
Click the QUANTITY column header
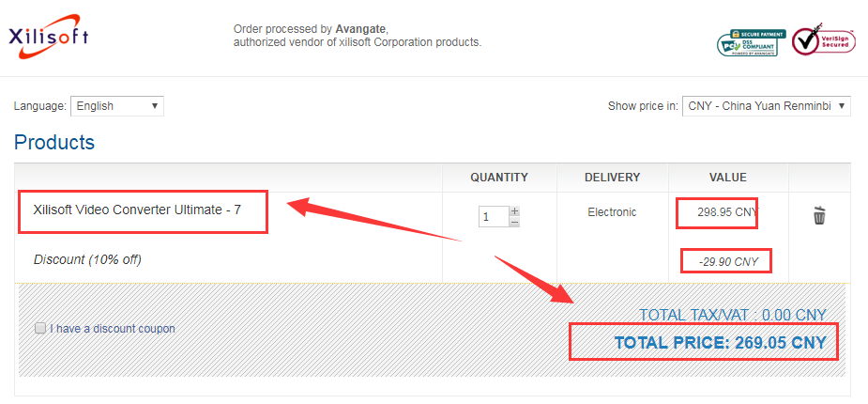click(499, 178)
